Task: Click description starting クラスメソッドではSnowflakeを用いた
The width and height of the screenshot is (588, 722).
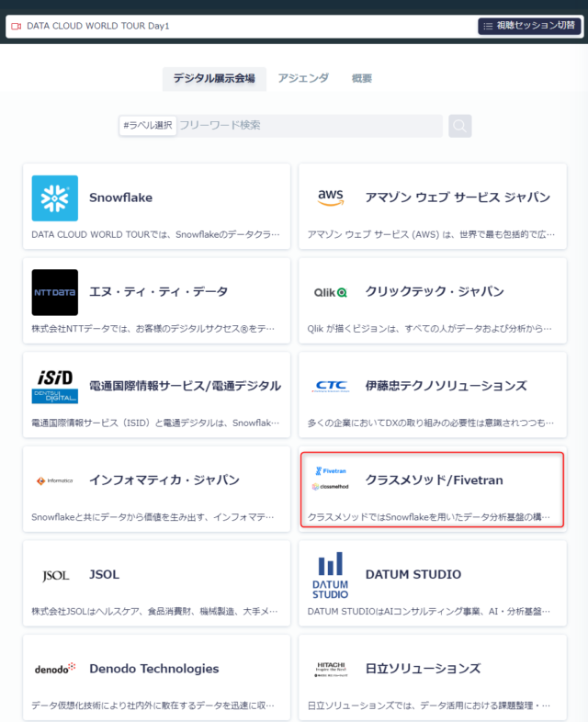Action: [x=429, y=517]
